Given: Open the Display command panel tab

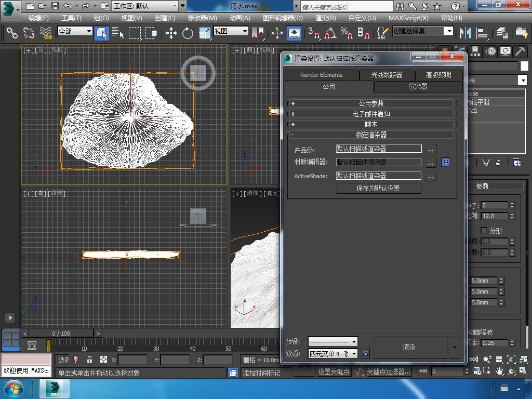Looking at the screenshot, I should point(506,51).
